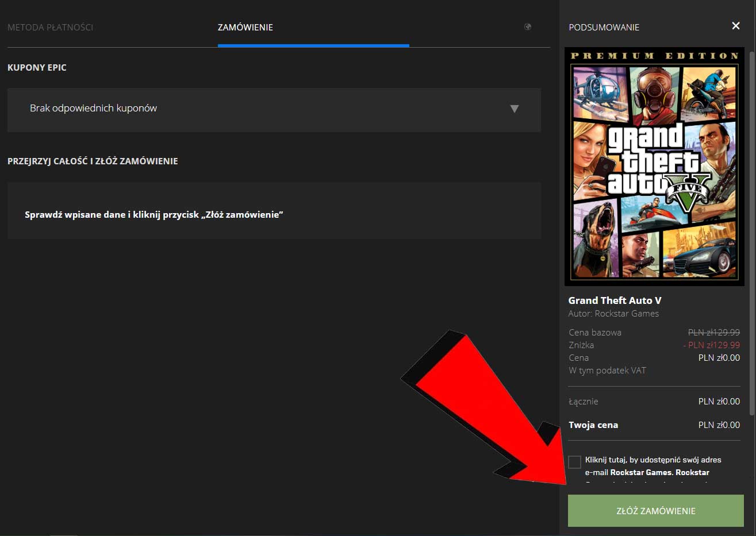
Task: Switch to the Metoda Płatności tab
Action: (x=50, y=27)
